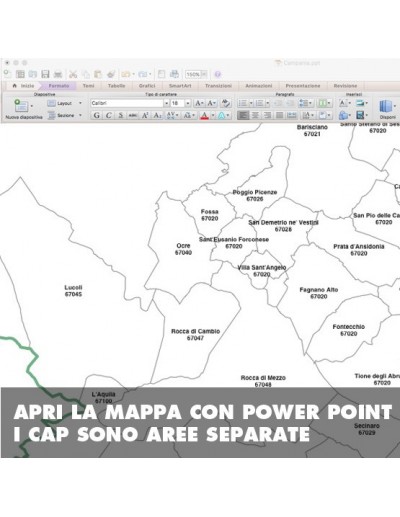Open the Disponi arrange tool
This screenshot has width=400, height=517.
[387, 109]
